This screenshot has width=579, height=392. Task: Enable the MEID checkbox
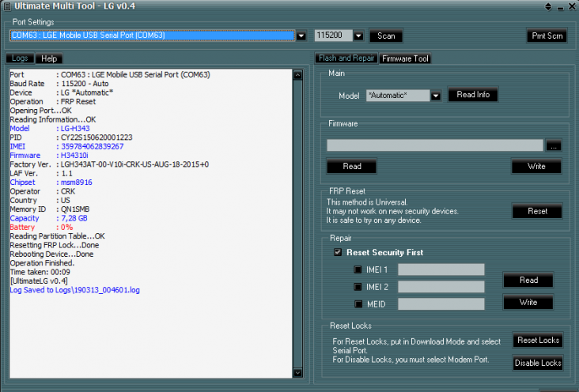pyautogui.click(x=358, y=304)
